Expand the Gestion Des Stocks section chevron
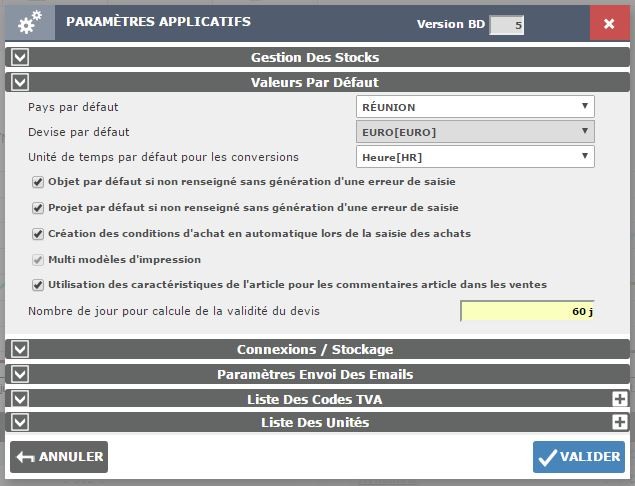 point(20,57)
